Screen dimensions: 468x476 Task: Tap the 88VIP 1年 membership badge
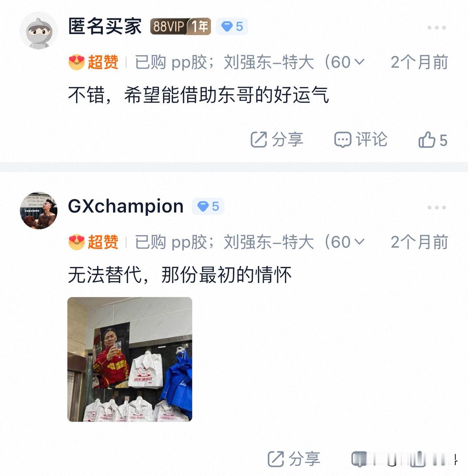tap(180, 26)
